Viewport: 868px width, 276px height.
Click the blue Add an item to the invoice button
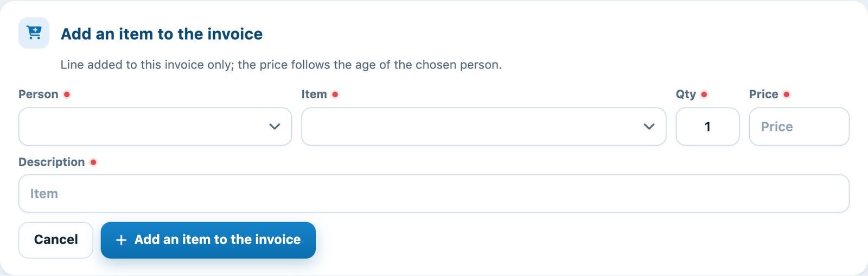pyautogui.click(x=208, y=240)
